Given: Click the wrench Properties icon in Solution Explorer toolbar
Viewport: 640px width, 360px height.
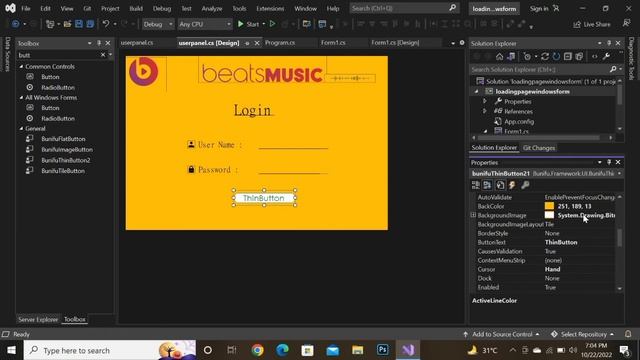Looking at the screenshot, I should 607,56.
